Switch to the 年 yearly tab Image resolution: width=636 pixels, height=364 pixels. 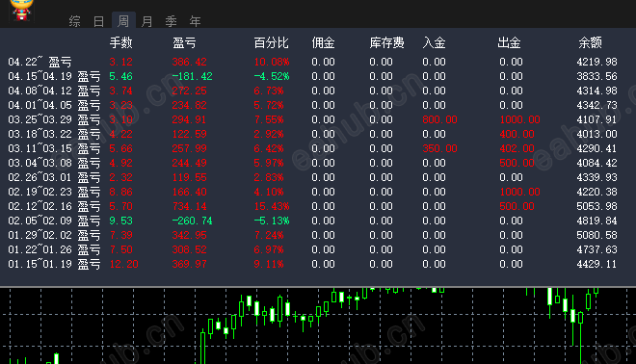tap(195, 21)
